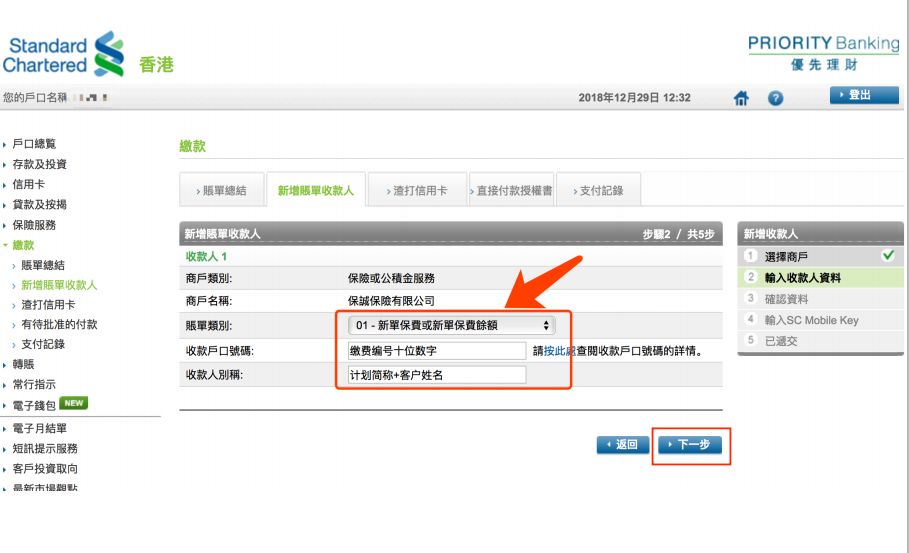Open the help question mark icon

775,98
